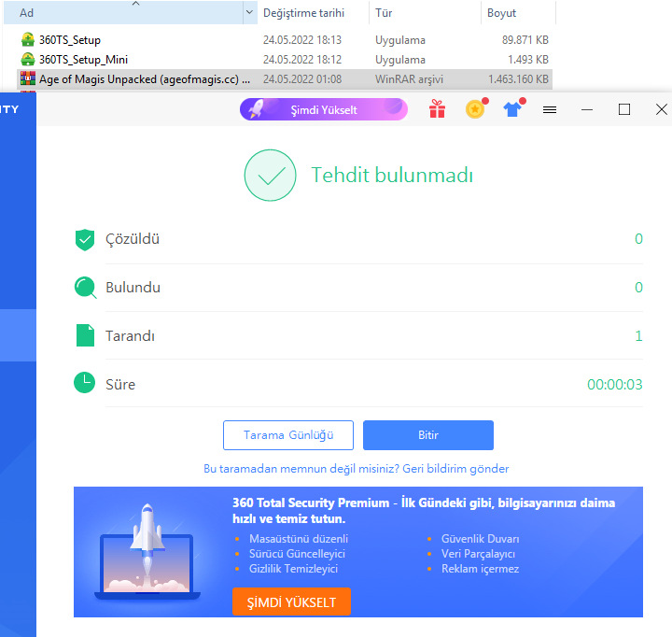This screenshot has width=672, height=637.
Task: Click the Tarama Günlüğü button
Action: pyautogui.click(x=288, y=435)
